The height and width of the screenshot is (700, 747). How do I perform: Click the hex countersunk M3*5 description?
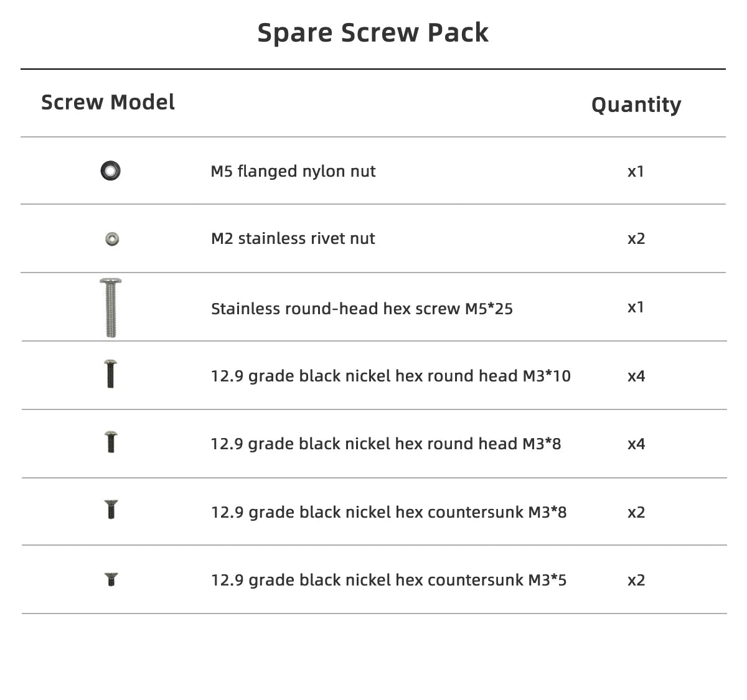click(388, 580)
